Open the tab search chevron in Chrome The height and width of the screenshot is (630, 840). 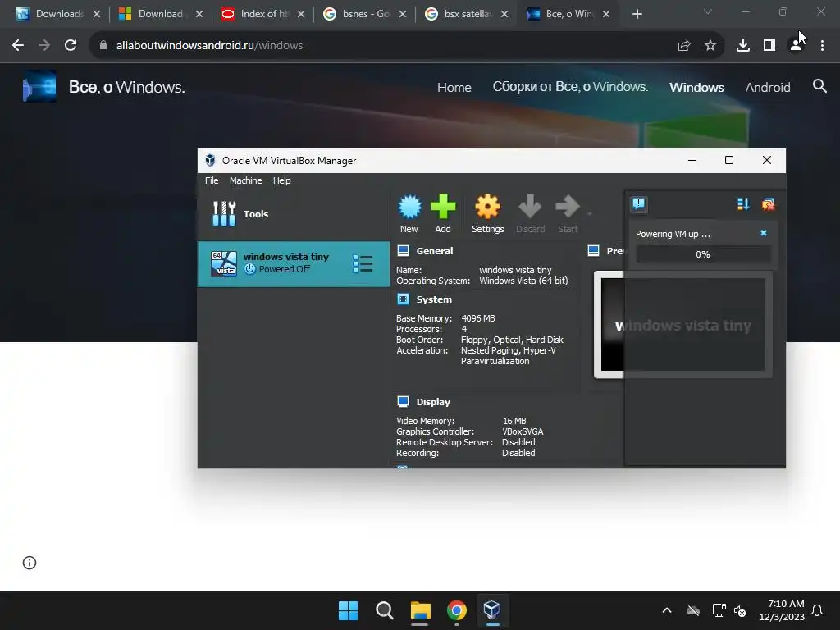tap(708, 11)
